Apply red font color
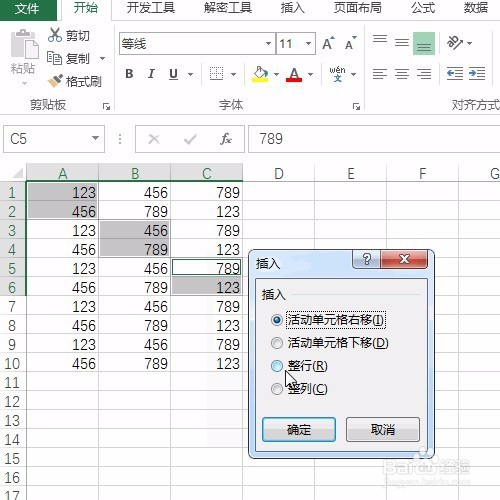Screen dimensions: 500x500 coord(294,74)
